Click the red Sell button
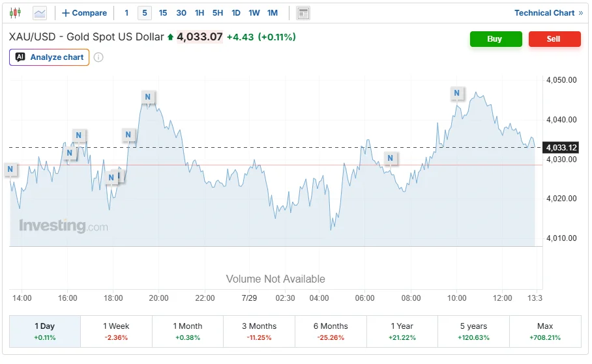 (555, 39)
